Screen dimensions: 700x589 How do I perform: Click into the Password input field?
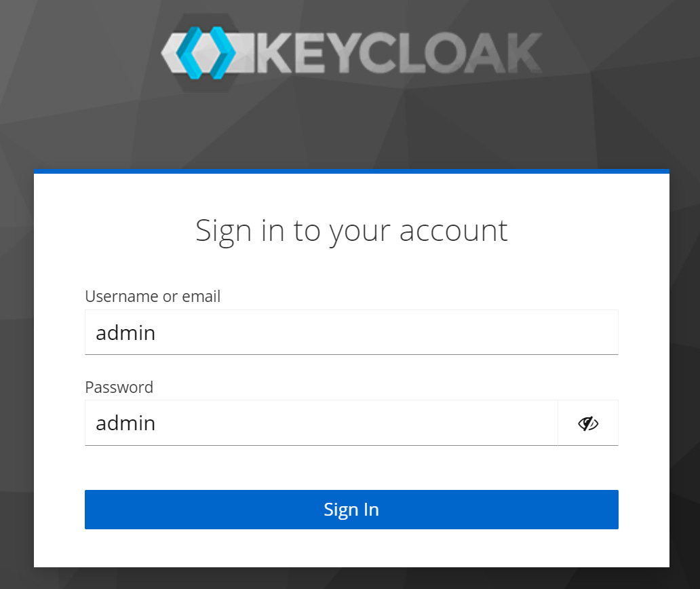[x=319, y=423]
